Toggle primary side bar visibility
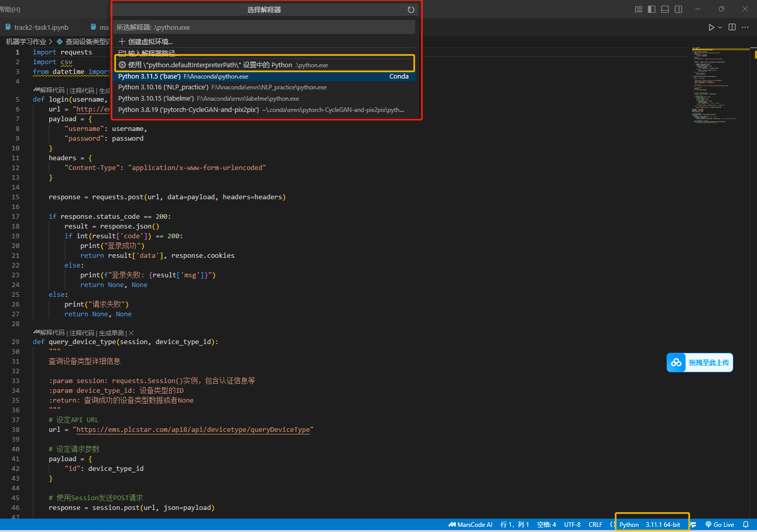The image size is (757, 532). pyautogui.click(x=652, y=9)
